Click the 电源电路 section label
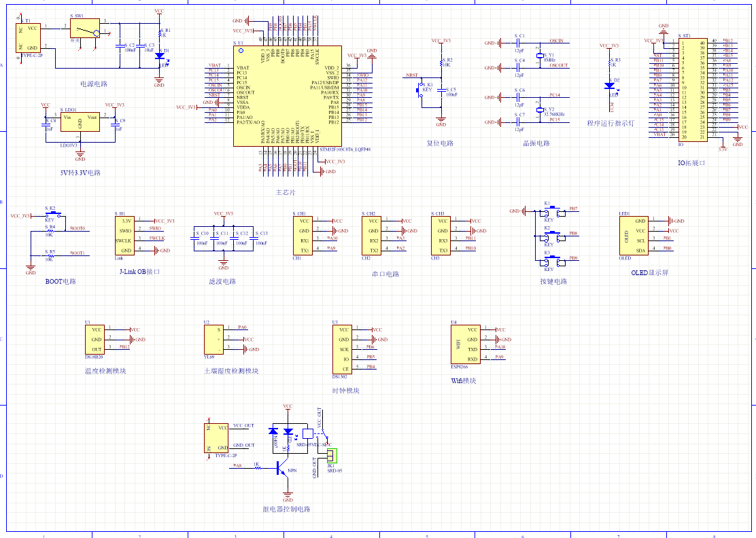 point(94,84)
